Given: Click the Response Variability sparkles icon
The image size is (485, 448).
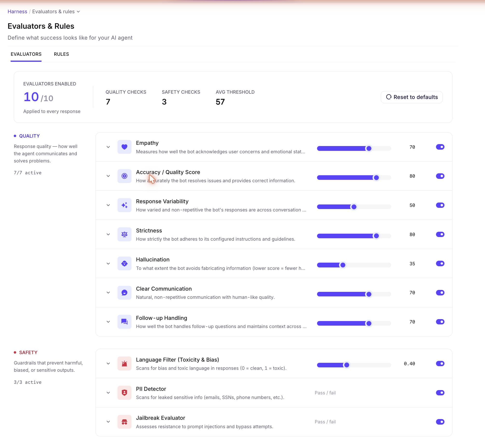Looking at the screenshot, I should 124,205.
